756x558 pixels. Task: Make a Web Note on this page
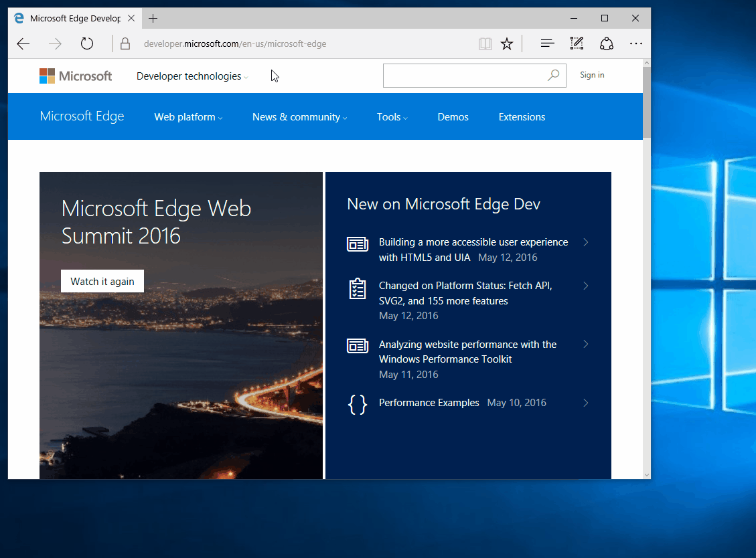[x=577, y=43]
